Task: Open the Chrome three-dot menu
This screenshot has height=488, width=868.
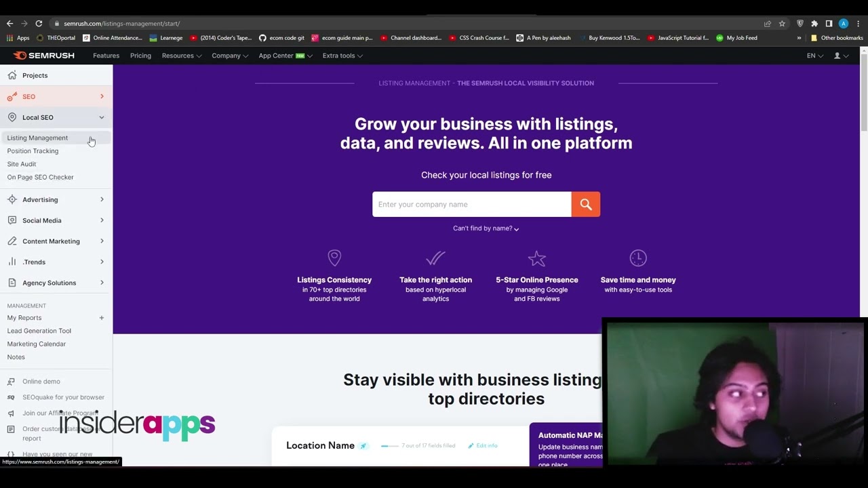Action: [858, 24]
